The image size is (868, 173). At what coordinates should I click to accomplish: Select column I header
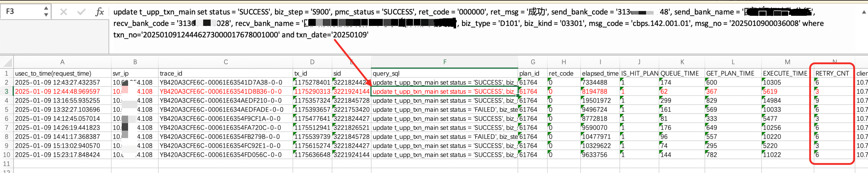point(600,62)
